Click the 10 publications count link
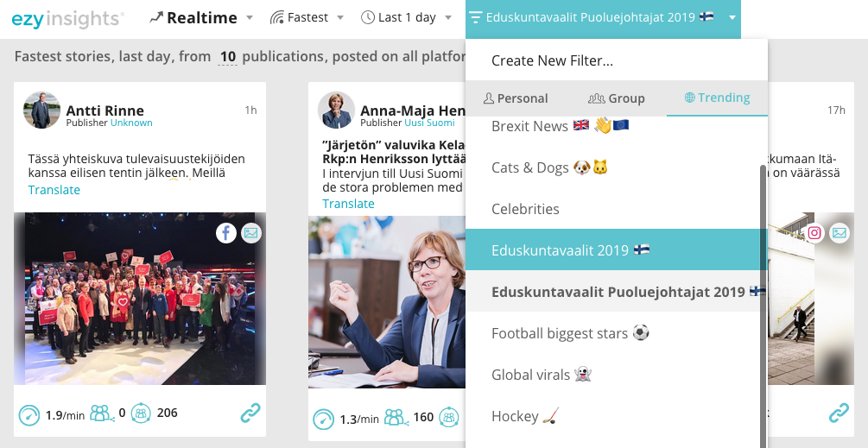 click(227, 56)
